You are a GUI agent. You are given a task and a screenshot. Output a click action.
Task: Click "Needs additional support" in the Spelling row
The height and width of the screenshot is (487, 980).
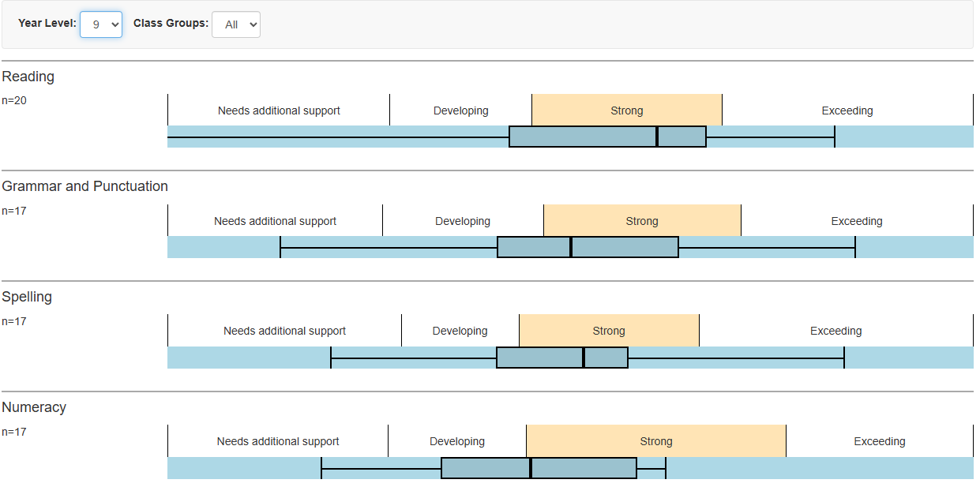coord(285,331)
